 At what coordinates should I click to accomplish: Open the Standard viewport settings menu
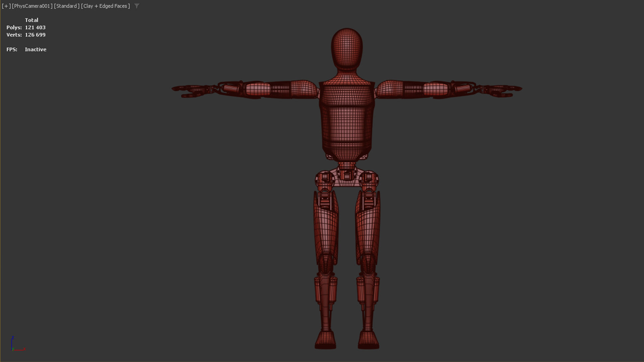(x=66, y=6)
